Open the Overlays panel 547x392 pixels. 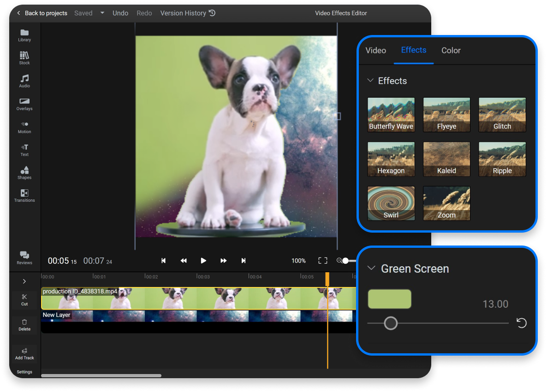(24, 104)
